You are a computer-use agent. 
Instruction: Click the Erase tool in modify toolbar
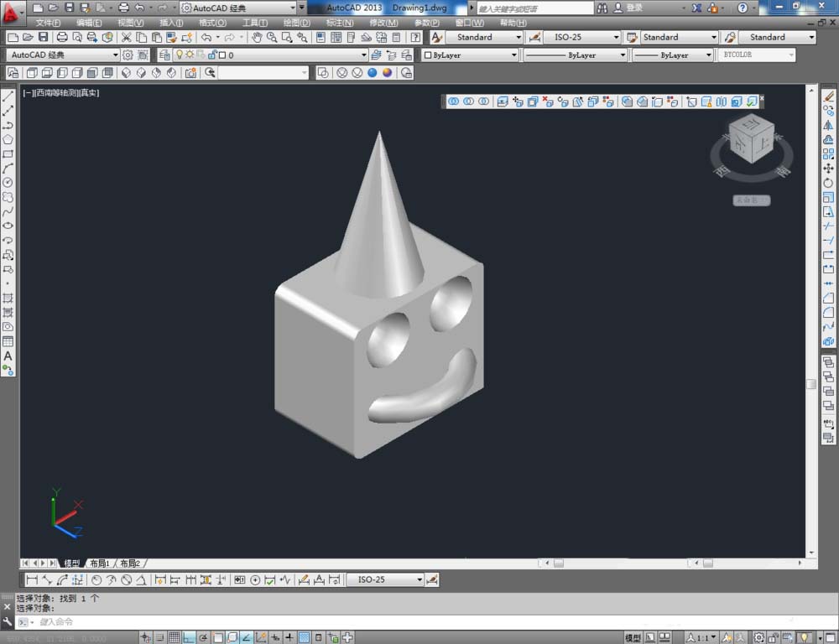pos(828,96)
